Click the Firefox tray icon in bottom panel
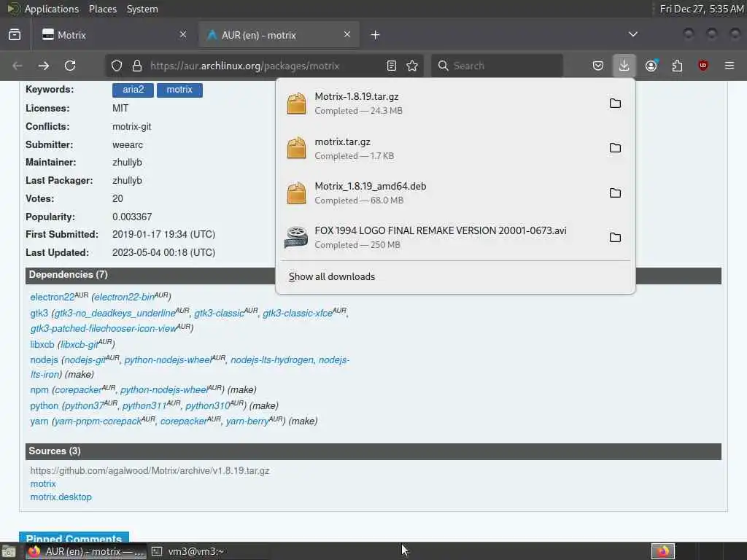 click(x=663, y=551)
